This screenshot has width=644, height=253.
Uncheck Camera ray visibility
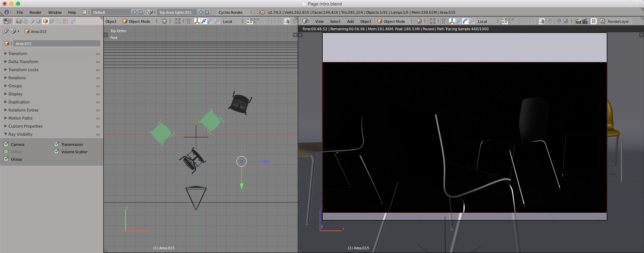[x=6, y=144]
